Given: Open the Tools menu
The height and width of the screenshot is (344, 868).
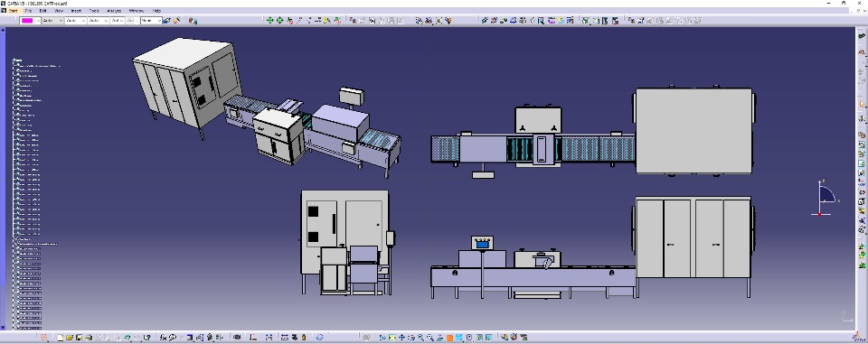Looking at the screenshot, I should (x=94, y=11).
